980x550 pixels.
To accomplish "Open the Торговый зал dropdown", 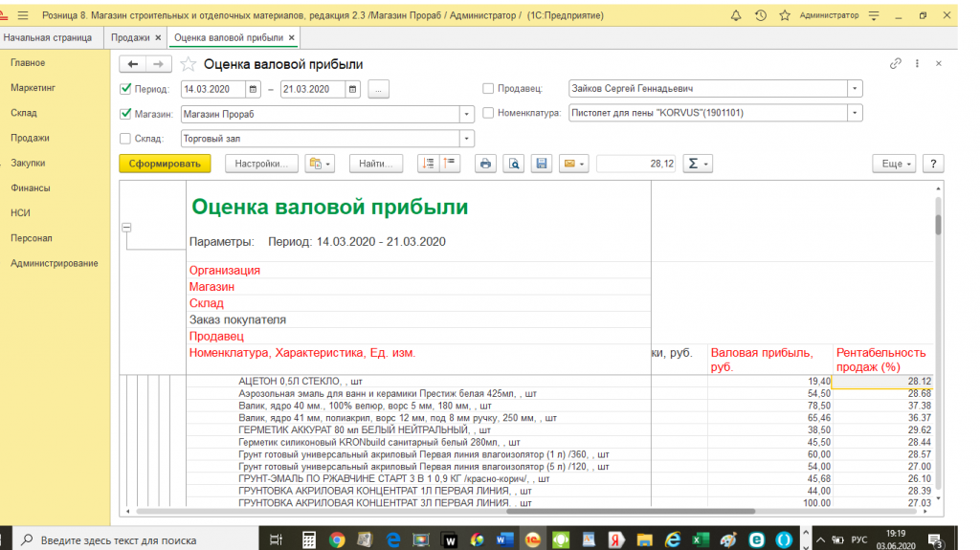I will (466, 138).
